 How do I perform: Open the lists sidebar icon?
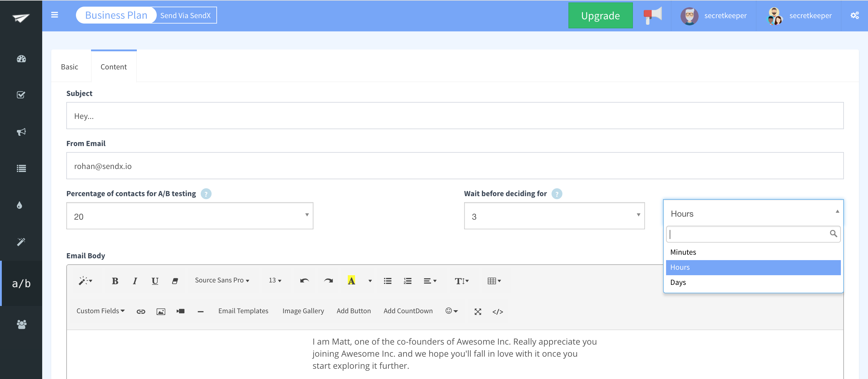[x=21, y=168]
